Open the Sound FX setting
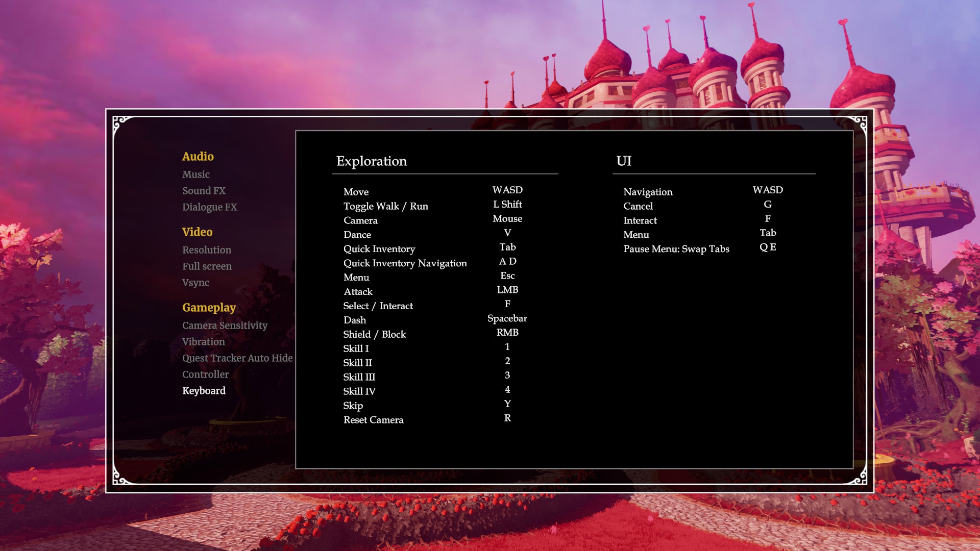This screenshot has height=551, width=980. 204,191
